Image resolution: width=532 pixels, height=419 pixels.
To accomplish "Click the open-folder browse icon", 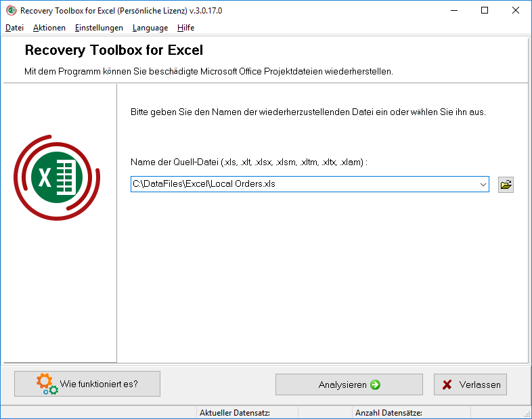I will [506, 185].
